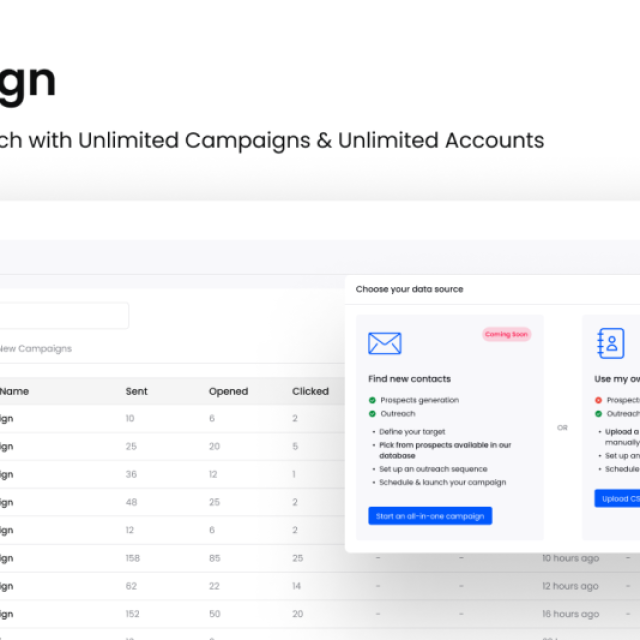Click the 10 hours ago timestamp
The image size is (640, 640).
tap(570, 558)
